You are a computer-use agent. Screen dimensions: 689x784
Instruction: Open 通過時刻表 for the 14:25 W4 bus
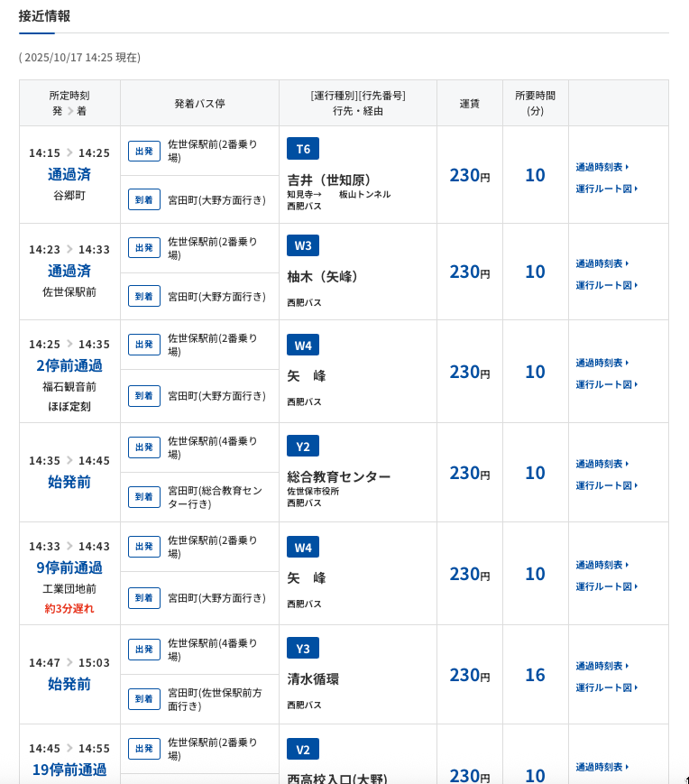tap(602, 363)
